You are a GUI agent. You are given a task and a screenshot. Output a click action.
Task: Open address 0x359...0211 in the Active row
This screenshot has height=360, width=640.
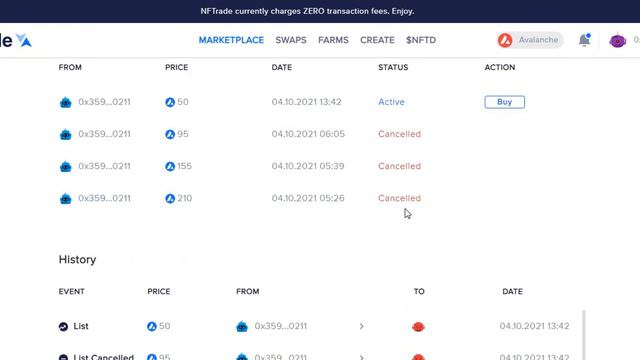pos(104,102)
